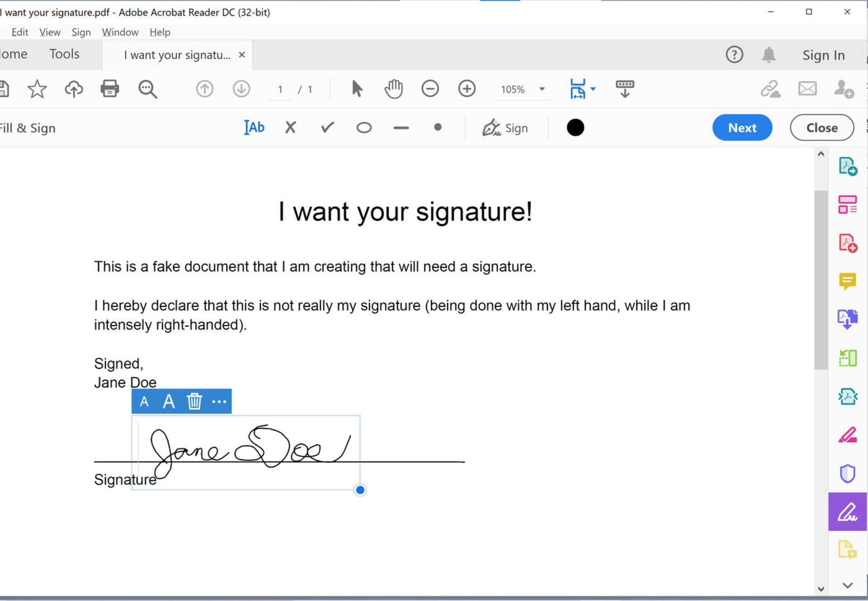The width and height of the screenshot is (868, 601).
Task: Open the green Compress PDF sidebar icon
Action: coord(848,358)
